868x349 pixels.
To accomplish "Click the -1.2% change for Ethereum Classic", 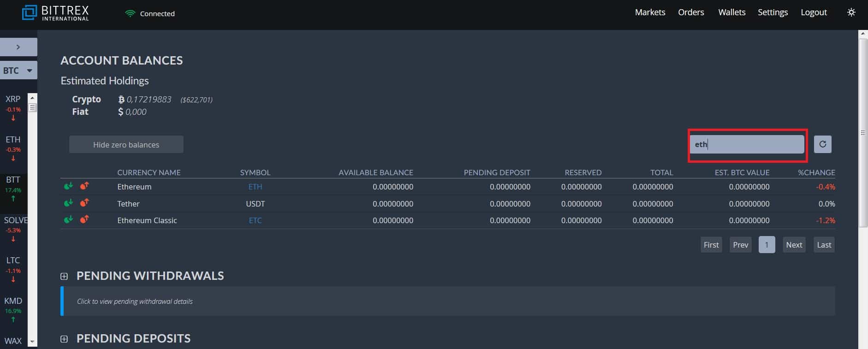I will click(x=825, y=220).
